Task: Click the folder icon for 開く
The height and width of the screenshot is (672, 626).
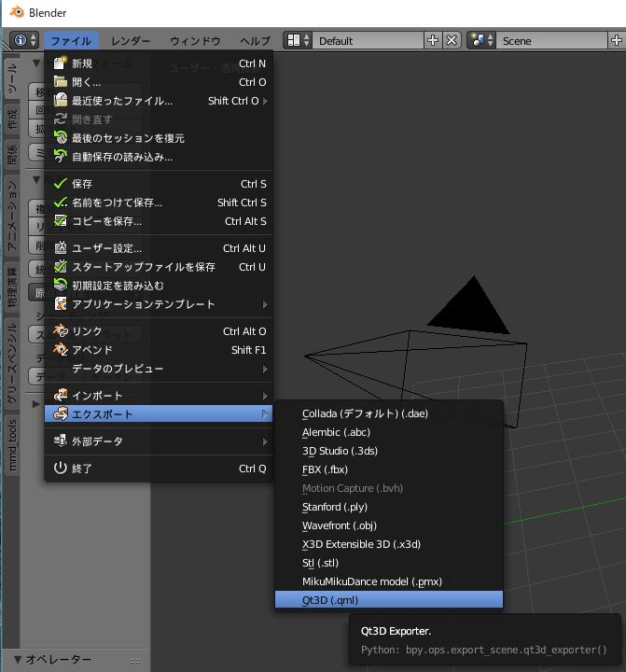Action: [61, 81]
